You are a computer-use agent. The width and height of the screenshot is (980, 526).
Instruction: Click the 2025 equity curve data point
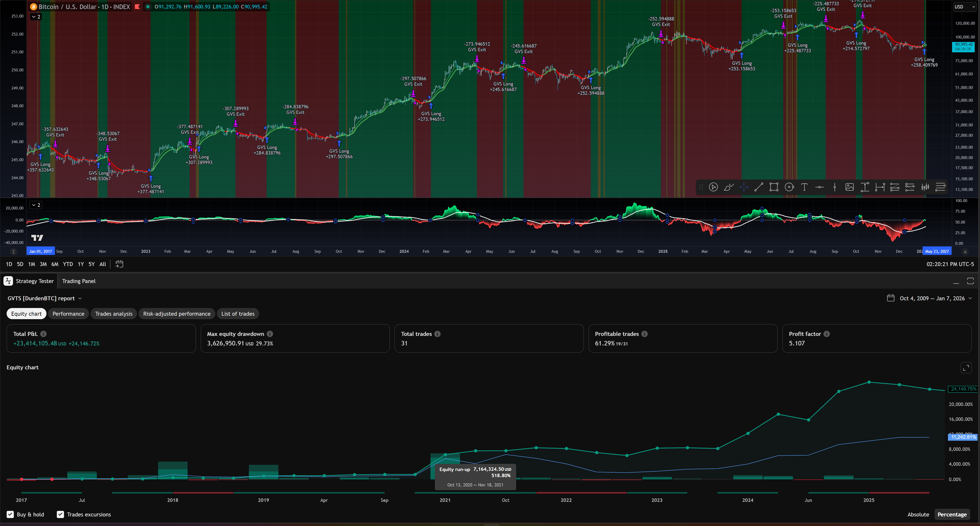point(869,382)
